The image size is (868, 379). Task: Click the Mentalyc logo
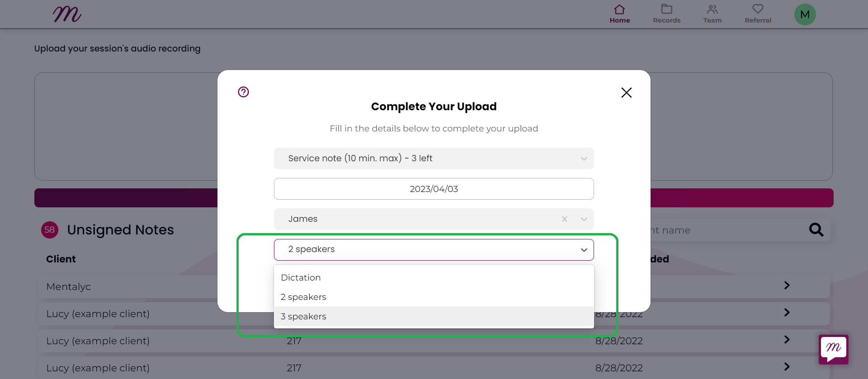[x=67, y=14]
